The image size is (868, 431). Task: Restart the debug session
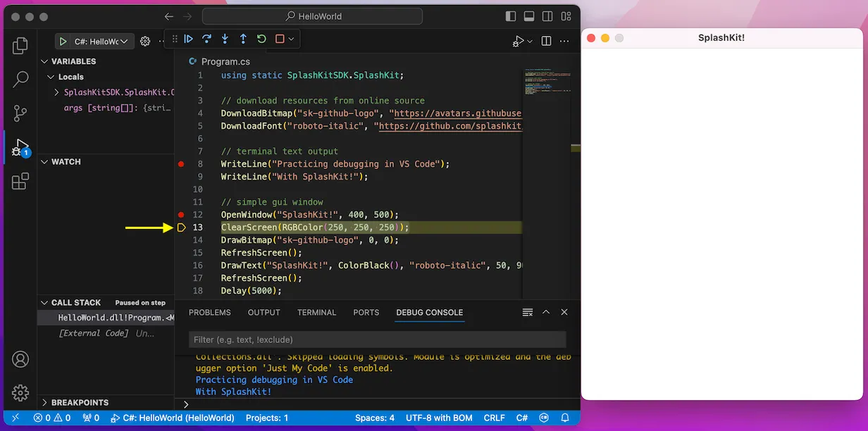[261, 39]
